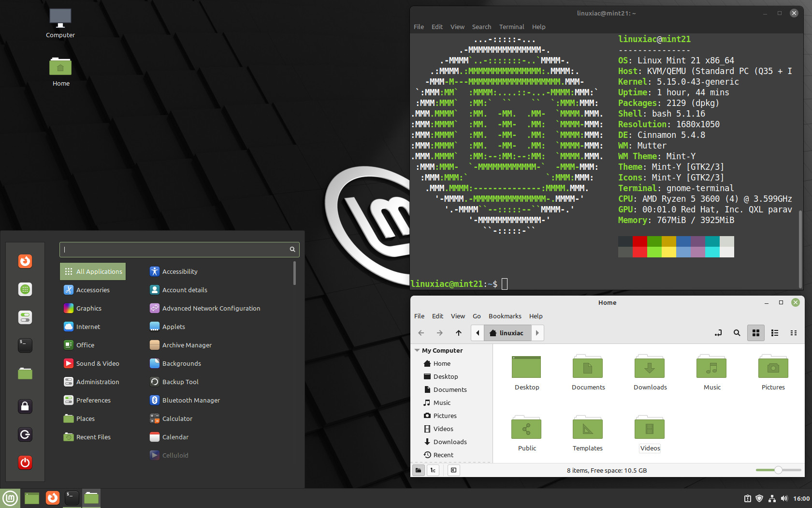The width and height of the screenshot is (812, 508).
Task: Open the Computer desktop icon
Action: [x=60, y=18]
